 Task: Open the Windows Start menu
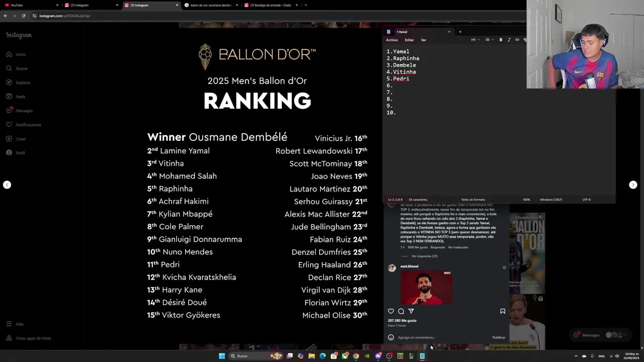coord(222,356)
